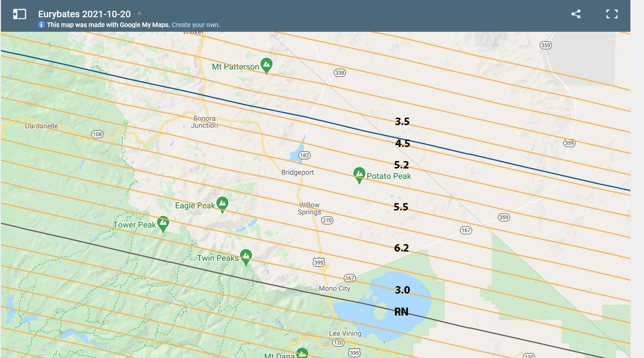644x358 pixels.
Task: Click the 'Bridgeport' town label
Action: click(298, 172)
